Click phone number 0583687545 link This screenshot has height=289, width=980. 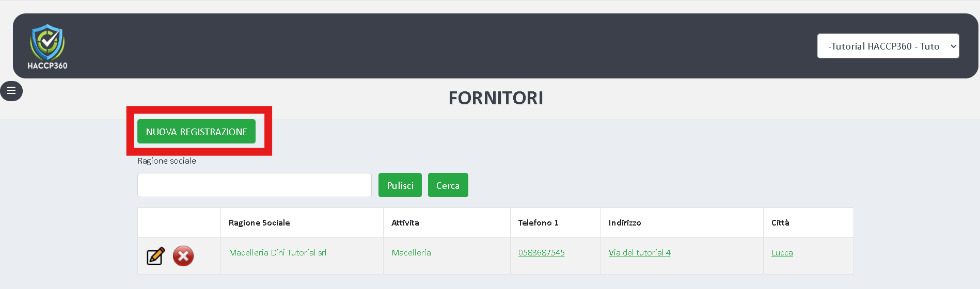click(541, 253)
